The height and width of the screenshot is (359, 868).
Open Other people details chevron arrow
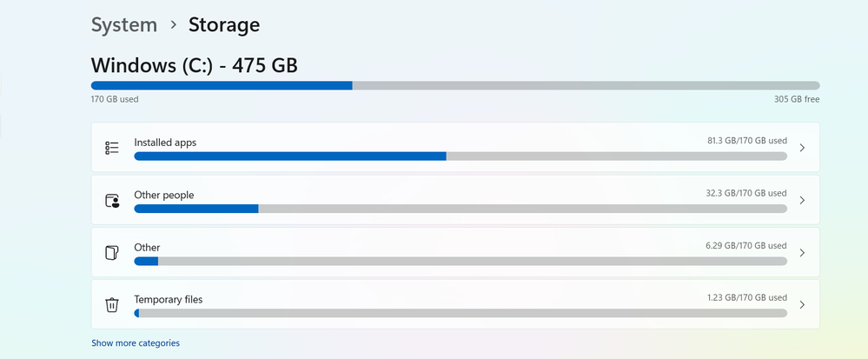click(x=802, y=200)
